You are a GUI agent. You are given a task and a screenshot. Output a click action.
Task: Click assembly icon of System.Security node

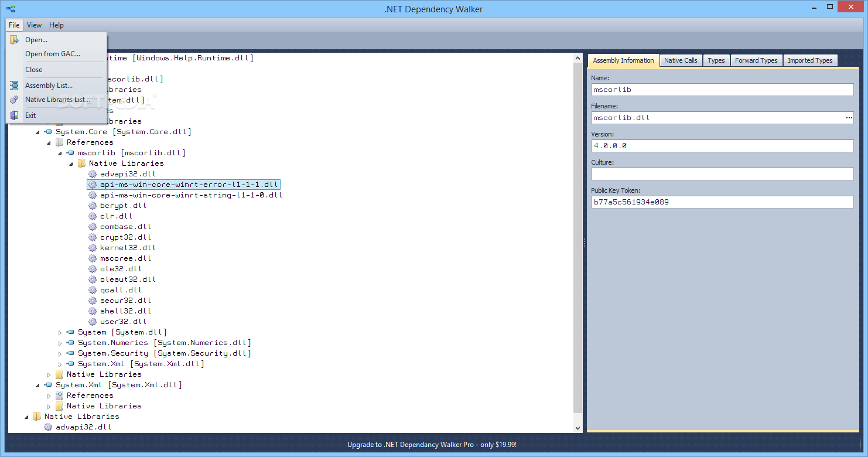tap(70, 353)
